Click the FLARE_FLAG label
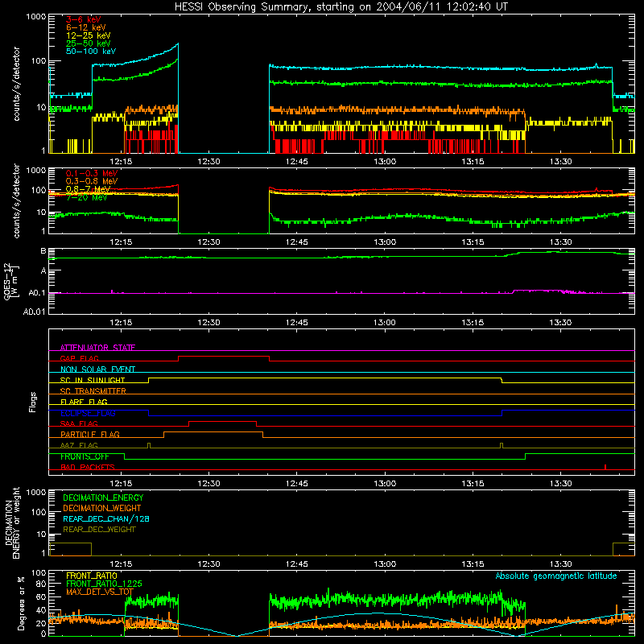The image size is (644, 644). [84, 402]
